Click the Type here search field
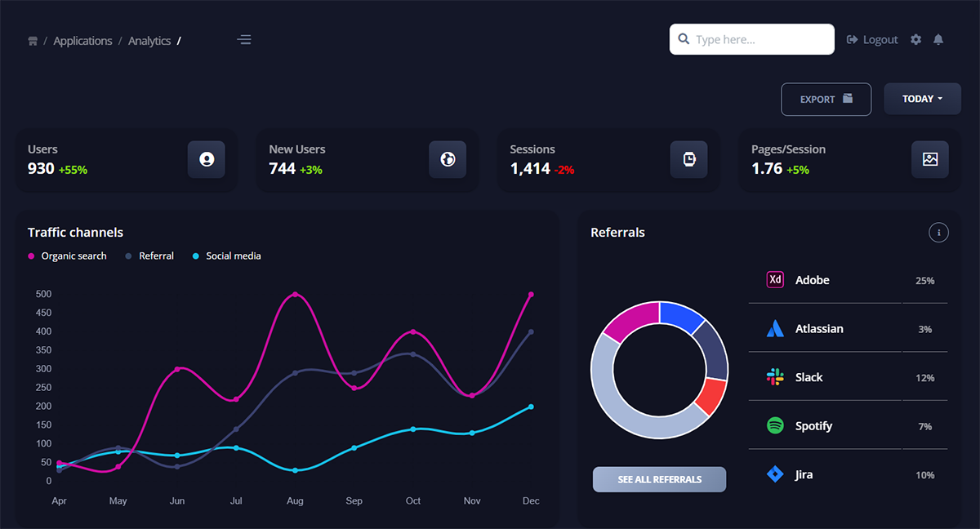 click(751, 38)
